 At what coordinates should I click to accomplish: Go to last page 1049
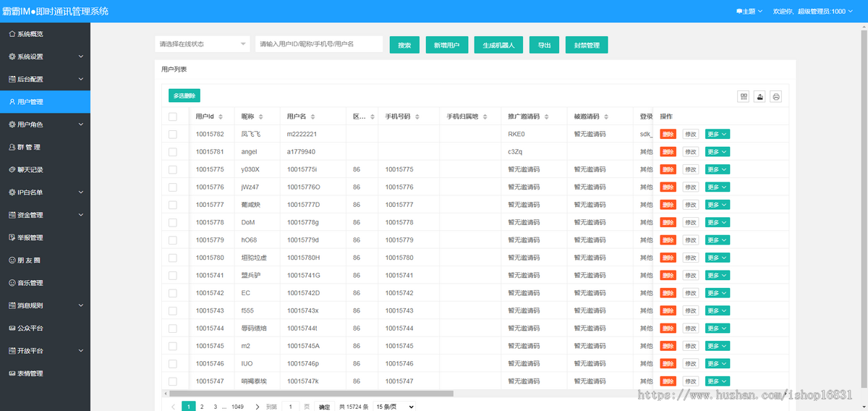pos(237,407)
